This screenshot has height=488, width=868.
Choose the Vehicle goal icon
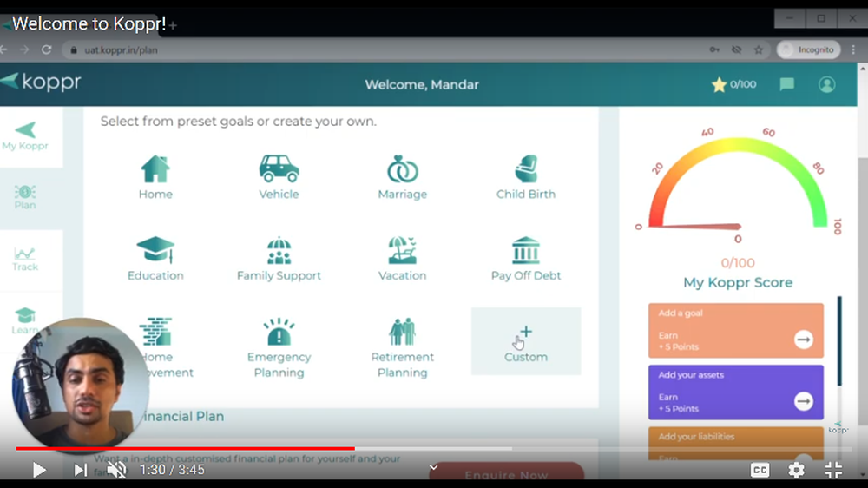(279, 168)
